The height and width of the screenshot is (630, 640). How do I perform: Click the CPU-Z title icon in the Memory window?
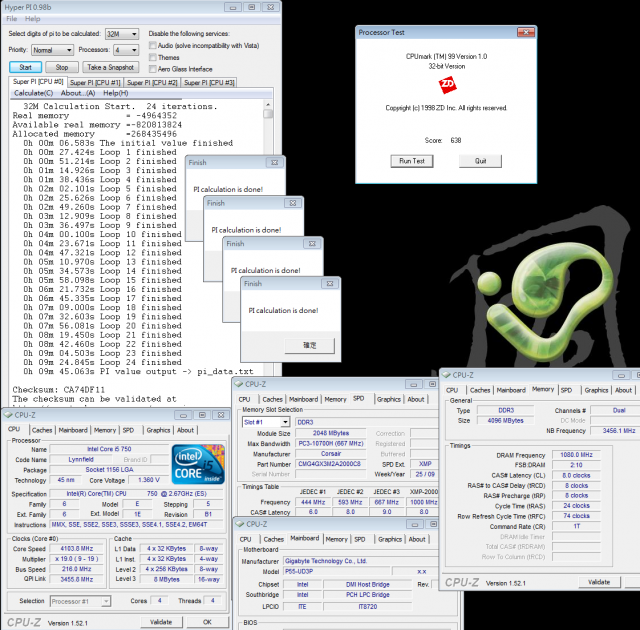coord(446,375)
